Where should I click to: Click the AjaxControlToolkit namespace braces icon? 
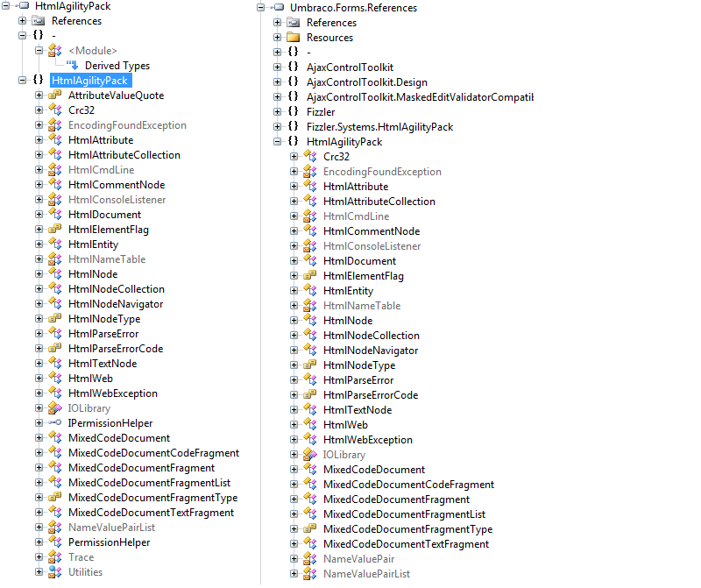point(294,67)
